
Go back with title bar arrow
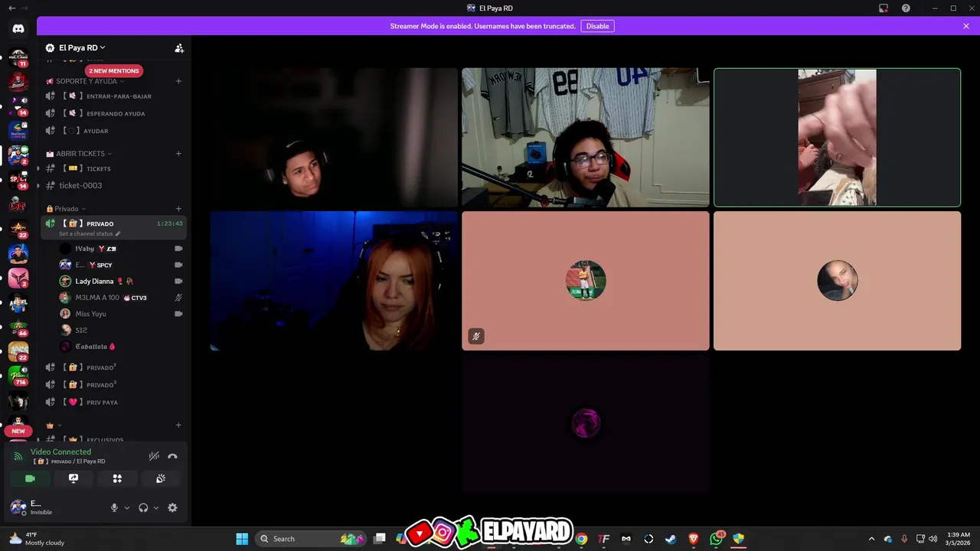(11, 8)
